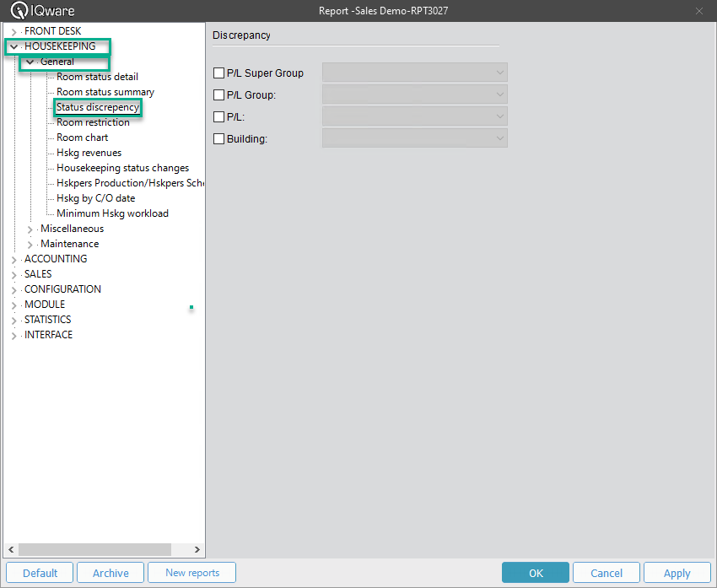Click the IQware logo icon

pyautogui.click(x=19, y=10)
